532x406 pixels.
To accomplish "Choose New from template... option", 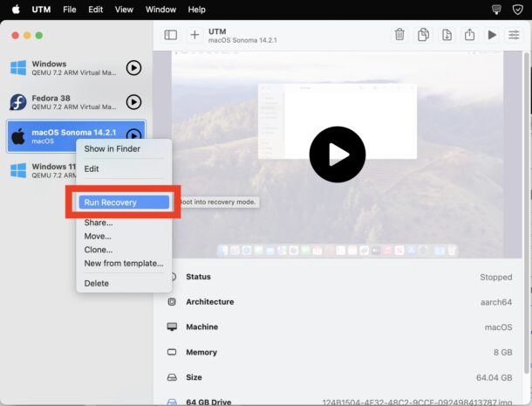I will (x=123, y=263).
